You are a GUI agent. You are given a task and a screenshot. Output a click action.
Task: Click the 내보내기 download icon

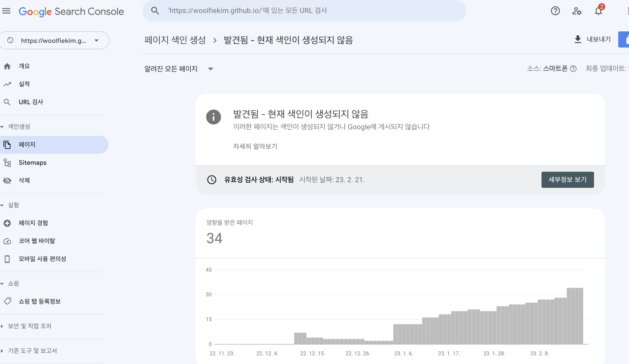point(578,39)
